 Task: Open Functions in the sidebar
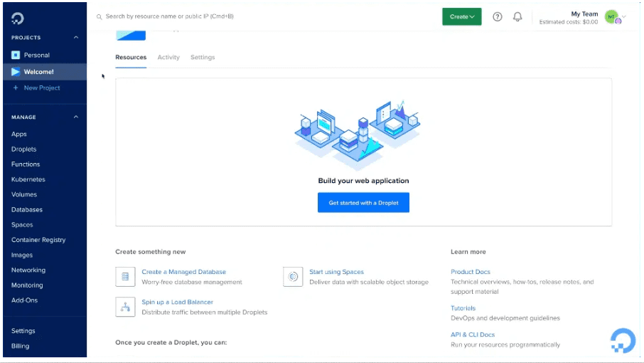(x=26, y=164)
